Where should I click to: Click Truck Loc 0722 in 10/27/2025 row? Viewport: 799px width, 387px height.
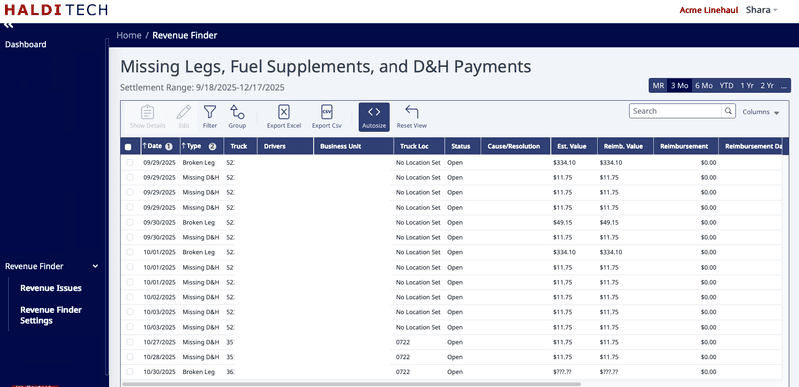coord(403,342)
